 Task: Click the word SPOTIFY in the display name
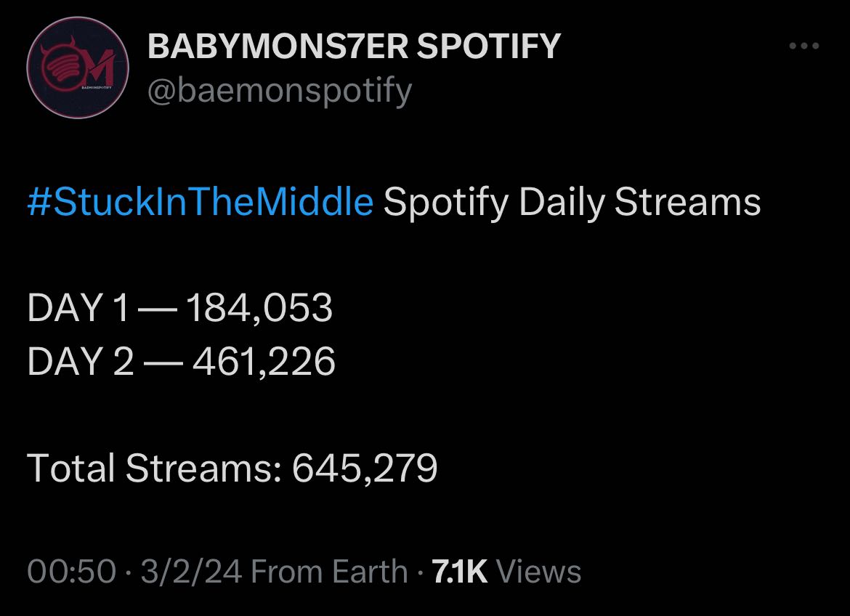pos(488,46)
